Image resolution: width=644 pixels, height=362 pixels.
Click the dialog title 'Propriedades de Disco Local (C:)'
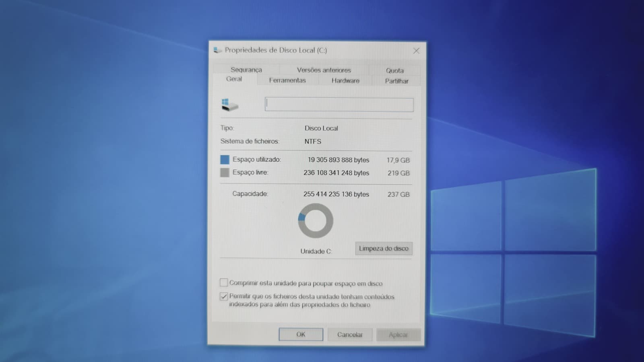(276, 50)
